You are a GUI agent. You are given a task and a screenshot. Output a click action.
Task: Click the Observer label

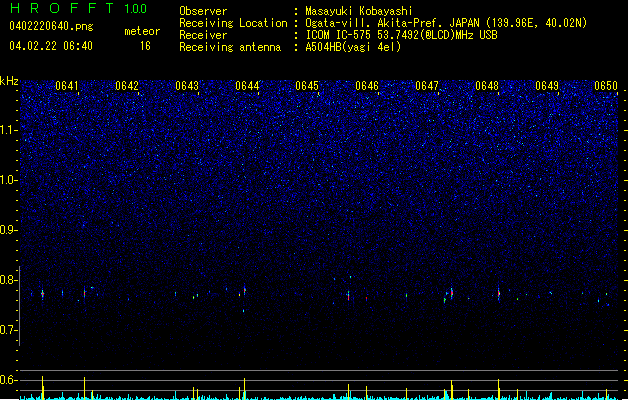tap(203, 11)
